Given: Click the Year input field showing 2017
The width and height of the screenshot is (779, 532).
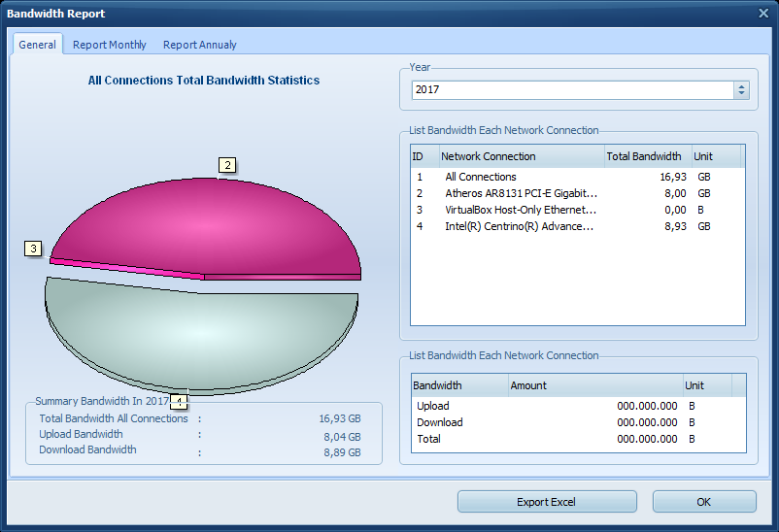Looking at the screenshot, I should [x=572, y=90].
